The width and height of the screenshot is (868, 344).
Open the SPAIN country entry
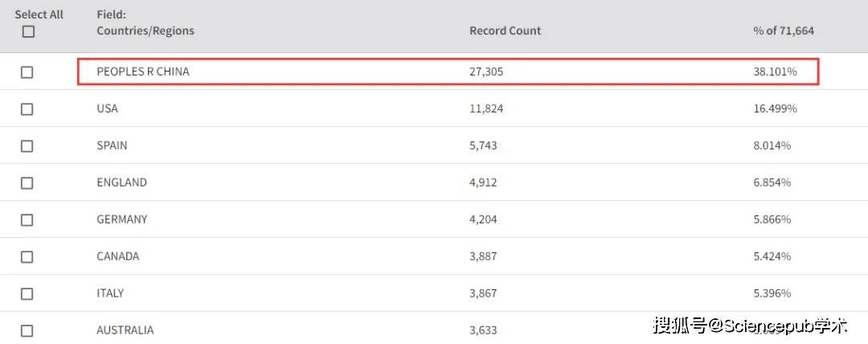click(x=112, y=145)
